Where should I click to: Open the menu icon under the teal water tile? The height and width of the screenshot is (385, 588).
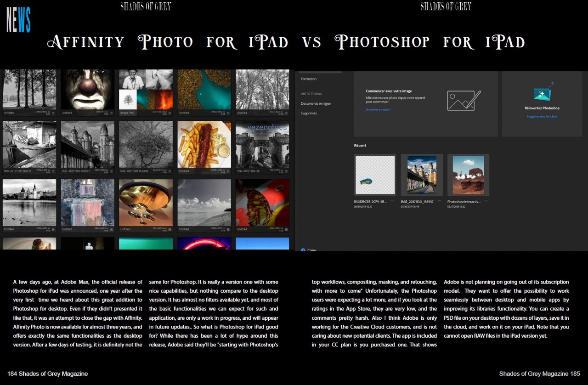tap(228, 113)
